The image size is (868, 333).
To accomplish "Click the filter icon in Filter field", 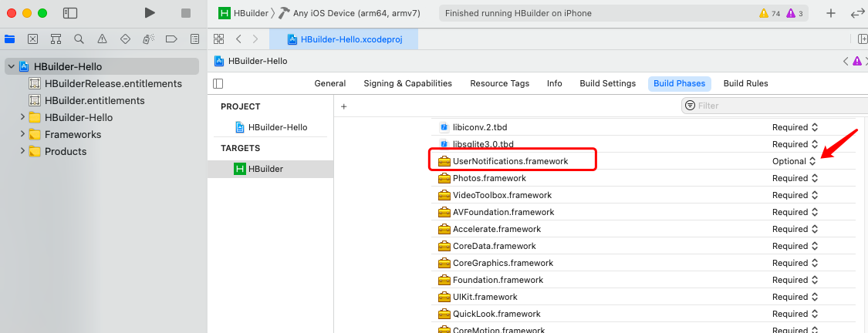I will click(690, 106).
